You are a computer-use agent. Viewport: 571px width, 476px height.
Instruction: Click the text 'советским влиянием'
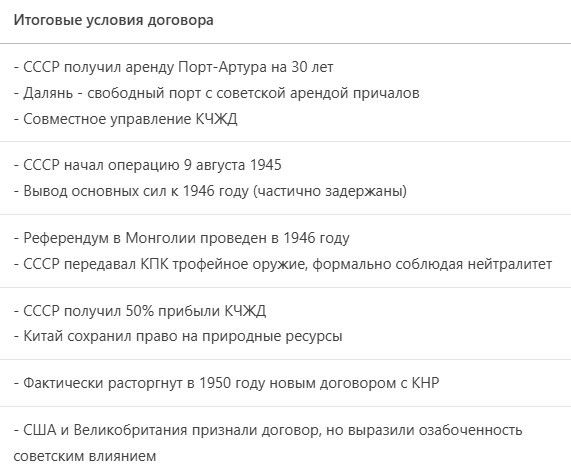[x=85, y=456]
